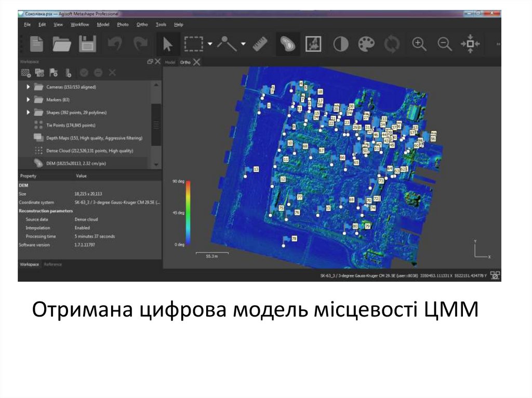
Task: Open the color palette icon
Action: click(366, 44)
